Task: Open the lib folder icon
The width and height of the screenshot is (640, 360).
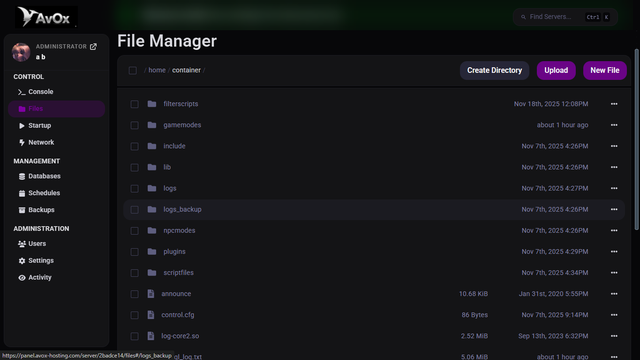Action: pyautogui.click(x=152, y=167)
